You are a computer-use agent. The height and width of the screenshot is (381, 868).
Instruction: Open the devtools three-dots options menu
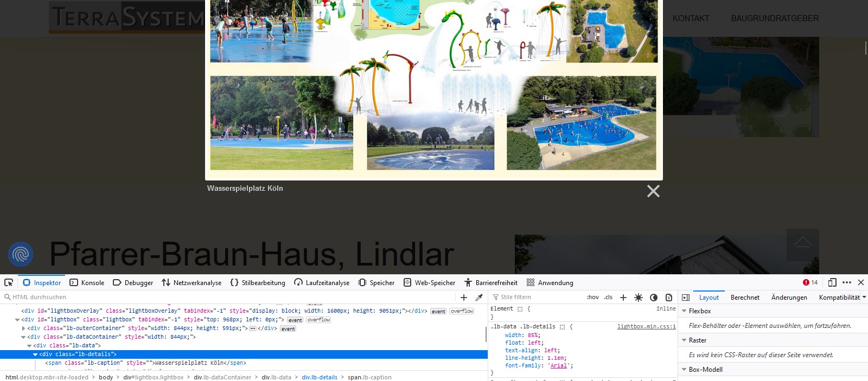pos(847,282)
